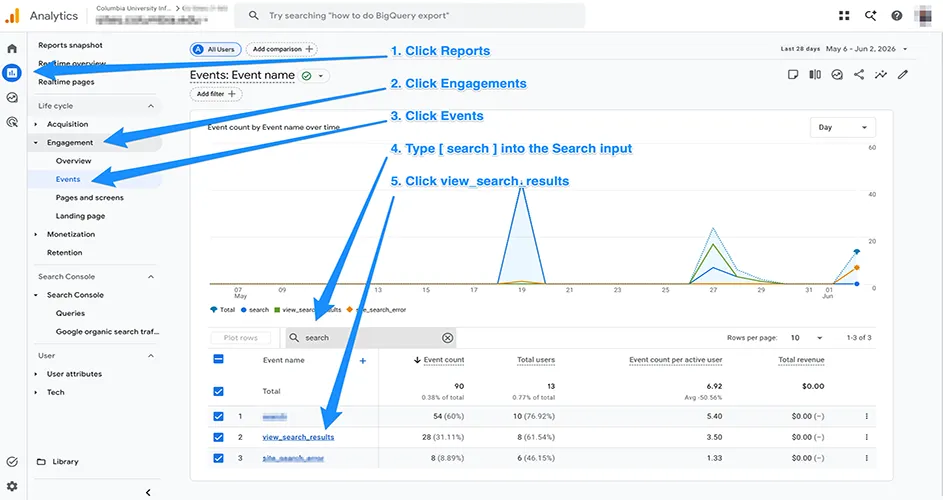Uncheck row 2 view_search_results checkbox

point(218,437)
